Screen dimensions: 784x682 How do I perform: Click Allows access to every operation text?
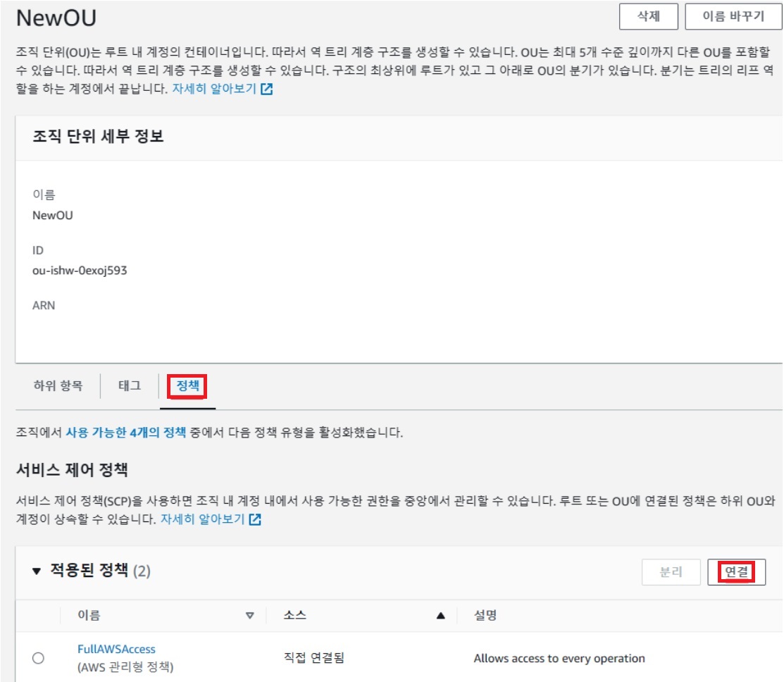point(559,658)
